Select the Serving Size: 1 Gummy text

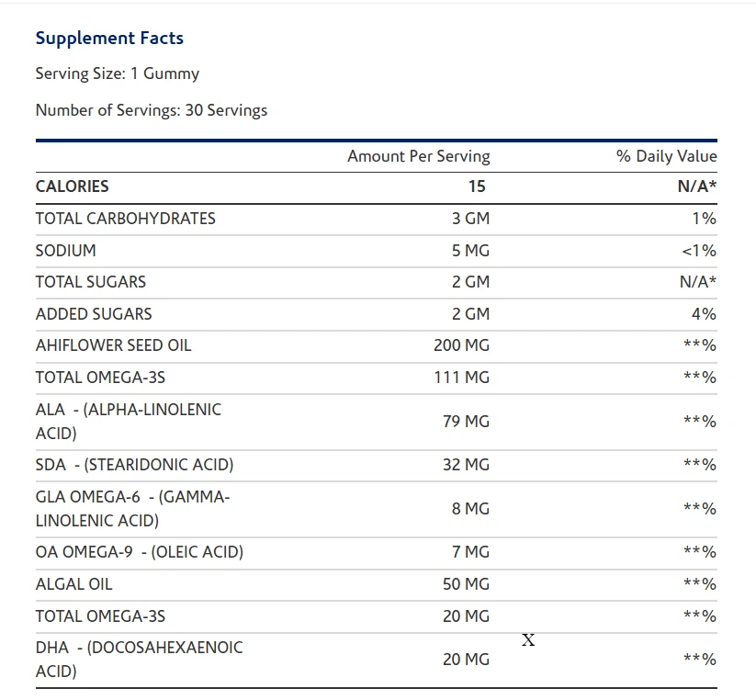[117, 73]
